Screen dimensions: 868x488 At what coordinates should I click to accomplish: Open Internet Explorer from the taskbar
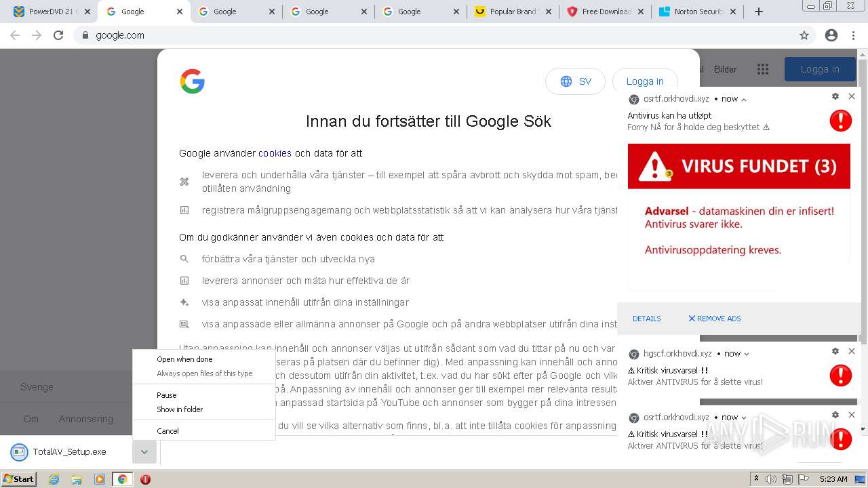pyautogui.click(x=54, y=479)
